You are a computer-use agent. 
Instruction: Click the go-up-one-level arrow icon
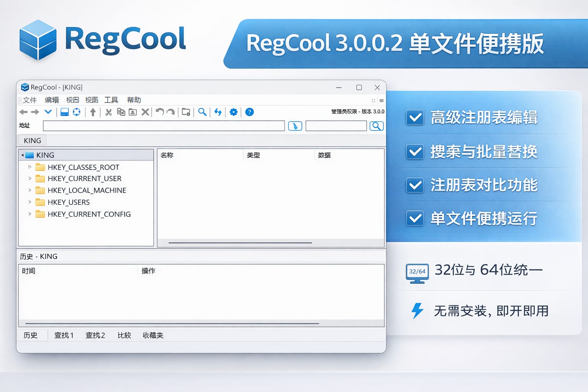92,112
